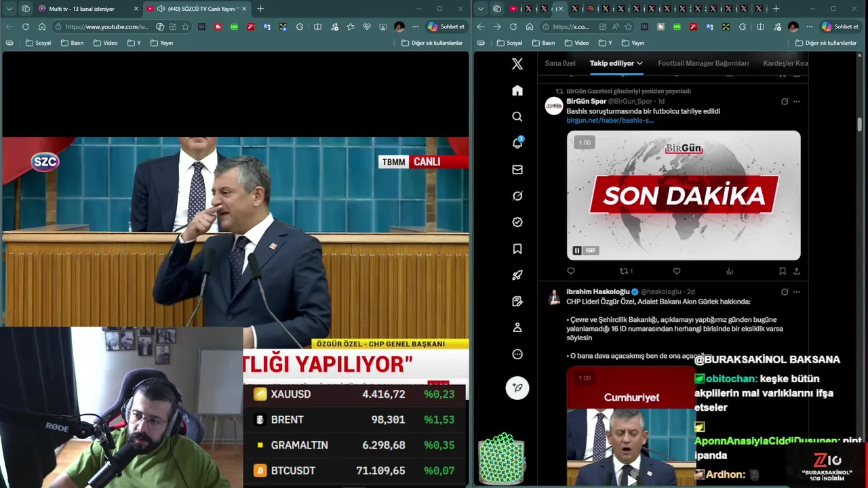Open the verified badge sidebar icon in X
This screenshot has height=488, width=868.
[517, 222]
